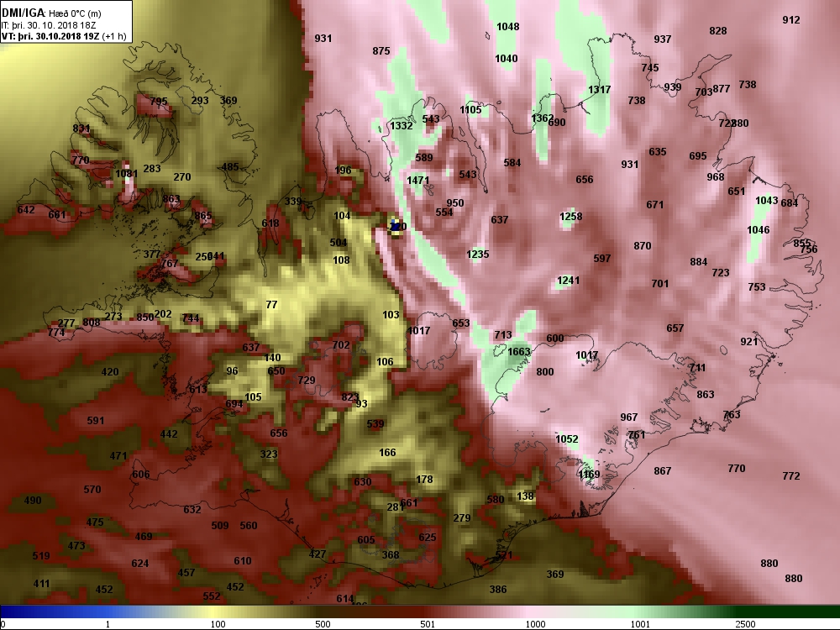This screenshot has height=630, width=840.
Task: Click the map value 1081
Action: pyautogui.click(x=127, y=174)
